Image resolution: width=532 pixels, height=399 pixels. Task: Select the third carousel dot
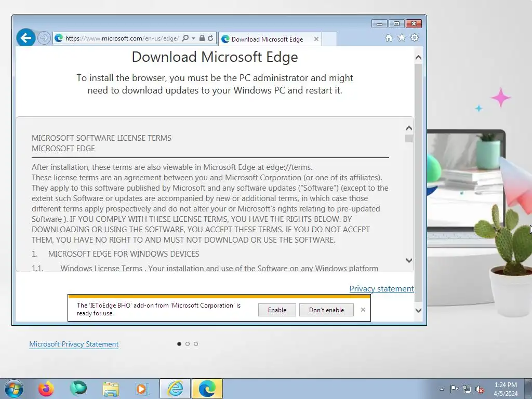(x=196, y=344)
